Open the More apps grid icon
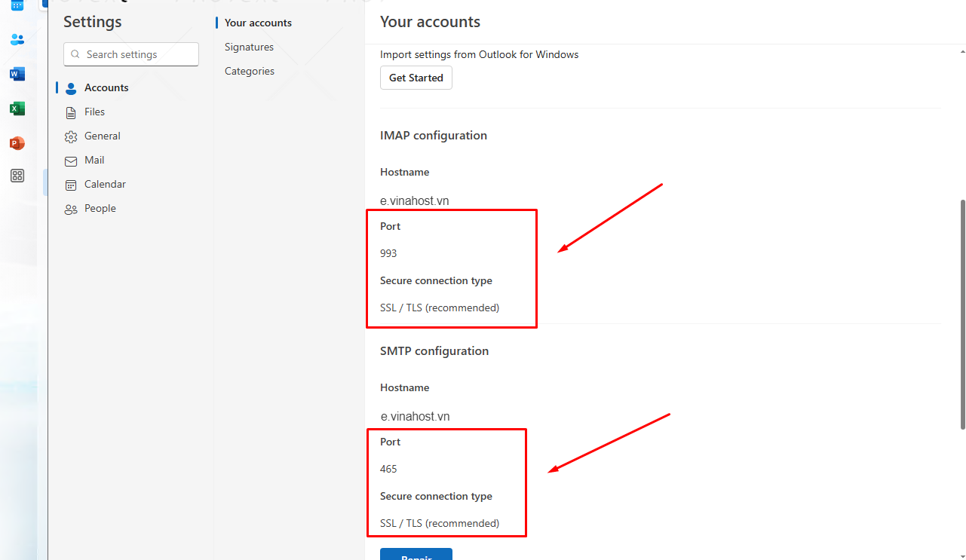 point(17,176)
